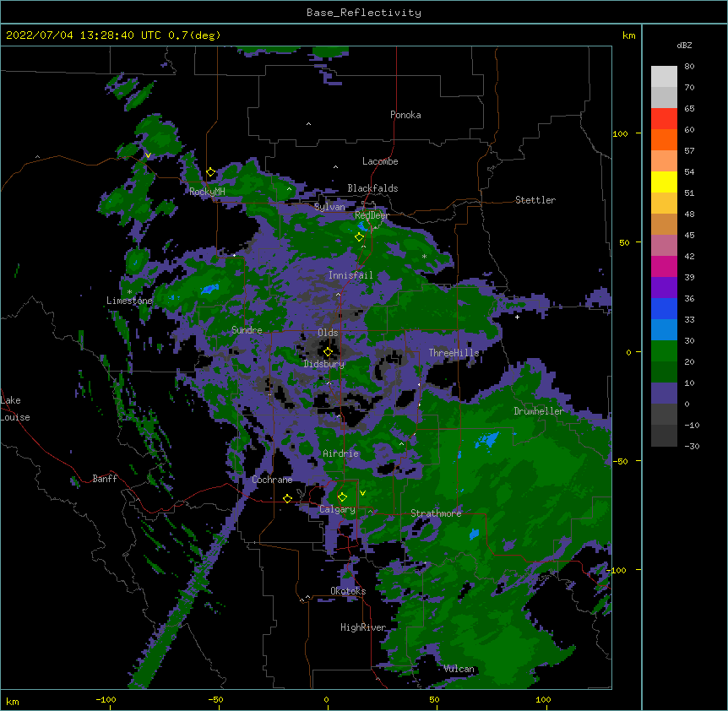Click the yellow marker south of Cochrane
This screenshot has height=711, width=728.
pyautogui.click(x=287, y=498)
